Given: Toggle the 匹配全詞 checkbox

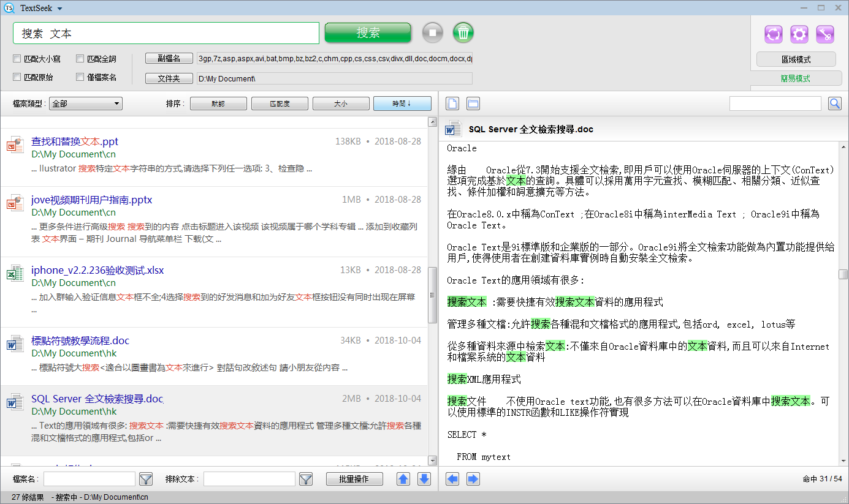Looking at the screenshot, I should click(80, 59).
